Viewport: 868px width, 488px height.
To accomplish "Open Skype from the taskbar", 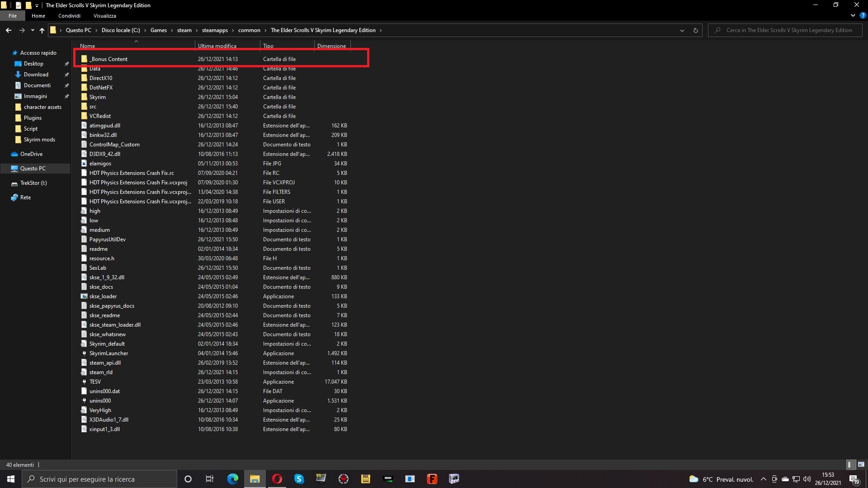I will point(299,479).
